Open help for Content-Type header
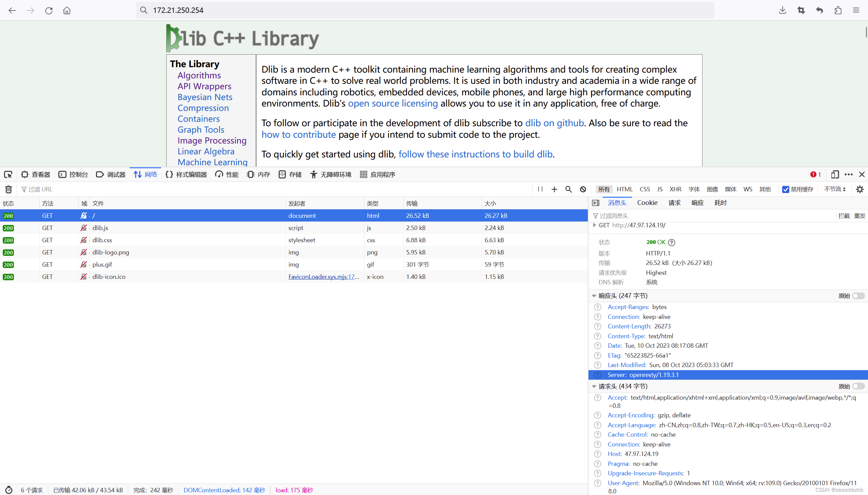Viewport: 868px width, 495px height. (598, 336)
